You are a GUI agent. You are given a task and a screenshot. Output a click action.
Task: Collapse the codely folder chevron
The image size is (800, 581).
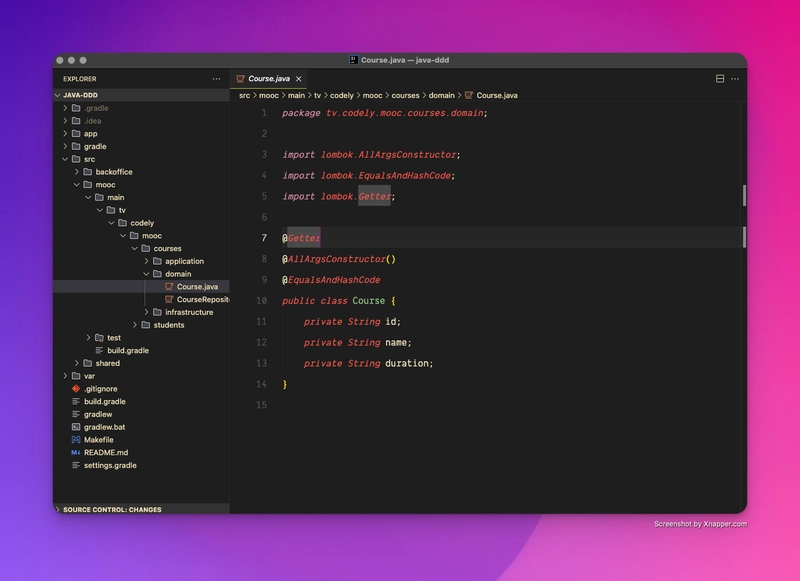tap(111, 223)
